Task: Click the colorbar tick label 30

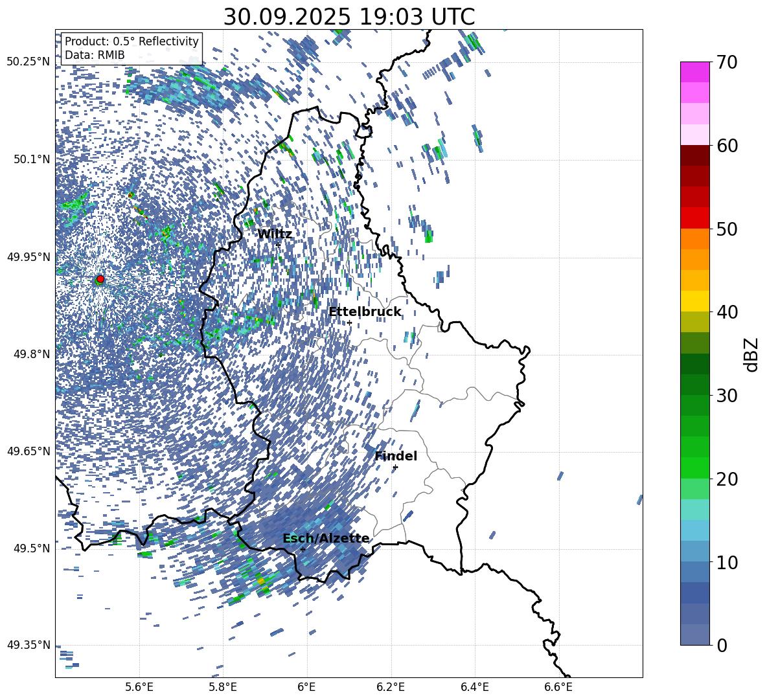Action: click(x=727, y=396)
